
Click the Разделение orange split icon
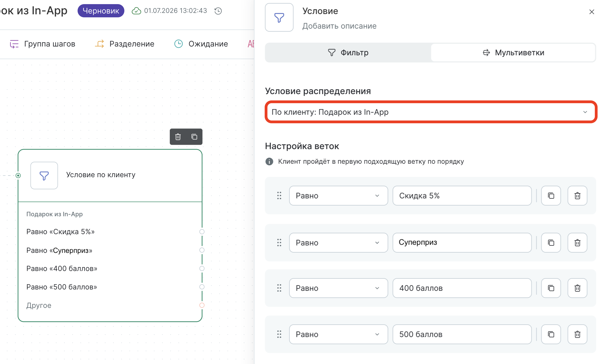[x=100, y=44]
